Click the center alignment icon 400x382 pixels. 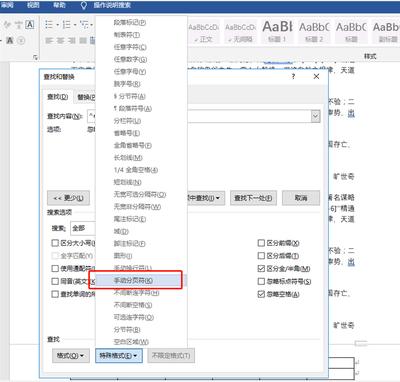[60, 41]
